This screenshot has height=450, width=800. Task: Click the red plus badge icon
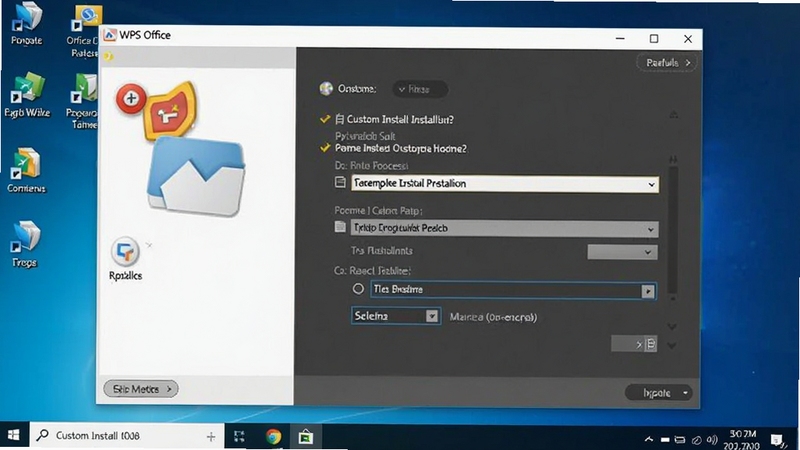[131, 98]
